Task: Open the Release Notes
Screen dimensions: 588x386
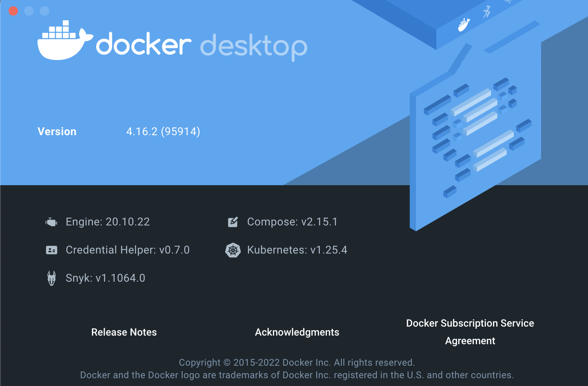Action: 124,332
